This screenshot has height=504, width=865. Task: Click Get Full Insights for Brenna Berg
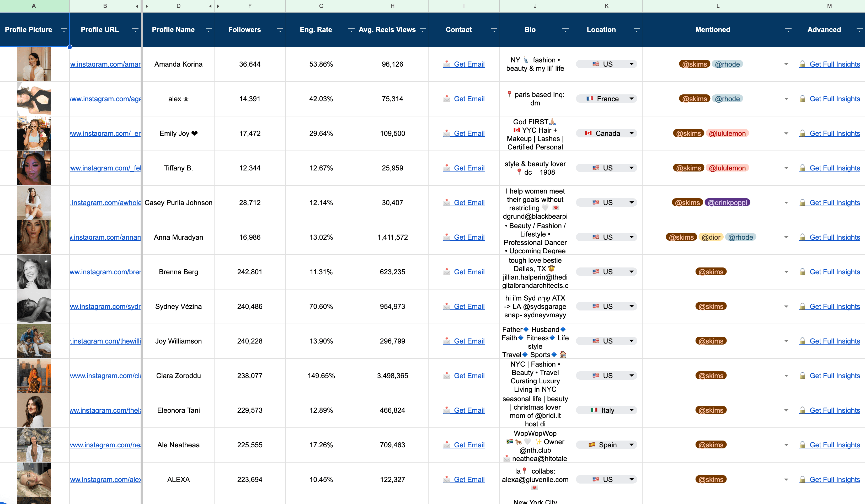coord(835,272)
